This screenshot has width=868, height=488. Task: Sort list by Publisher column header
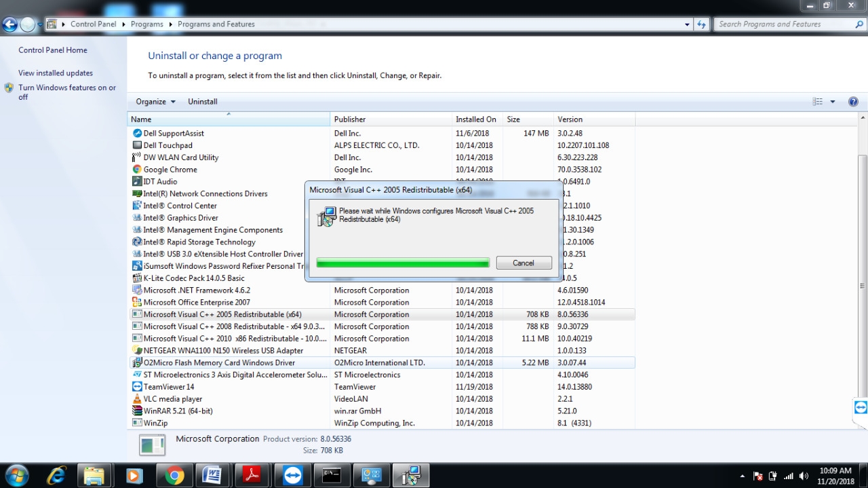350,119
